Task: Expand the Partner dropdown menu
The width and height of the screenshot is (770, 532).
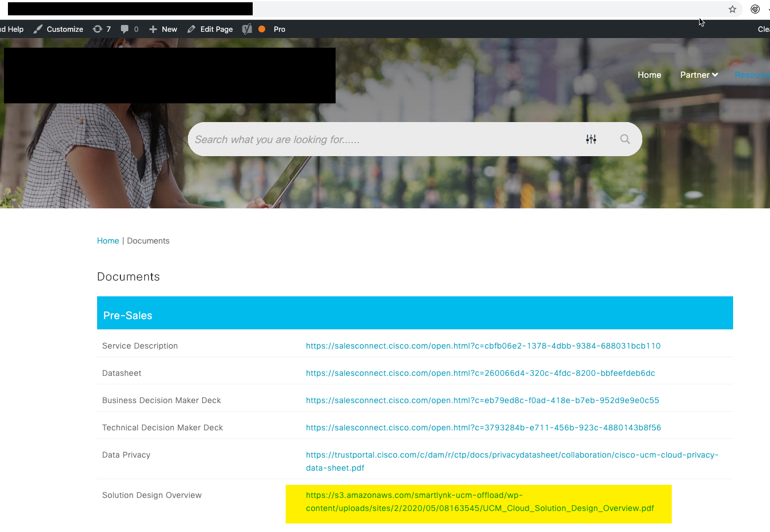Action: coord(698,75)
